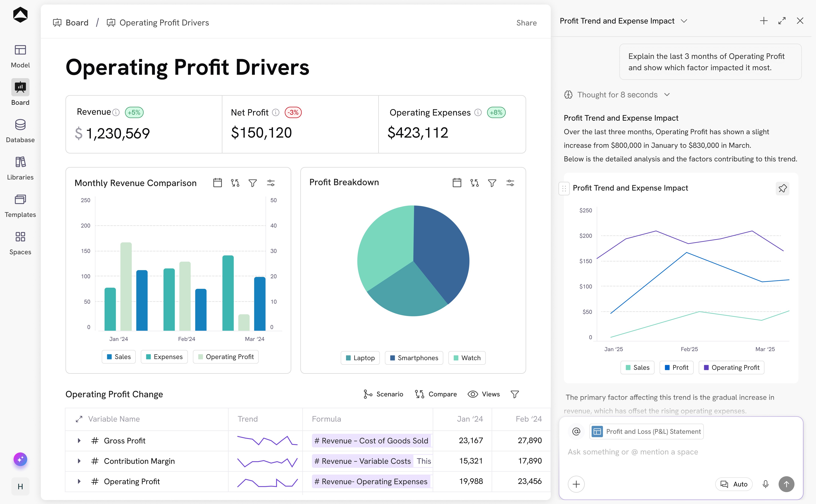Open calendar on Monthly Revenue Comparison chart
Image resolution: width=816 pixels, height=504 pixels.
click(x=217, y=183)
